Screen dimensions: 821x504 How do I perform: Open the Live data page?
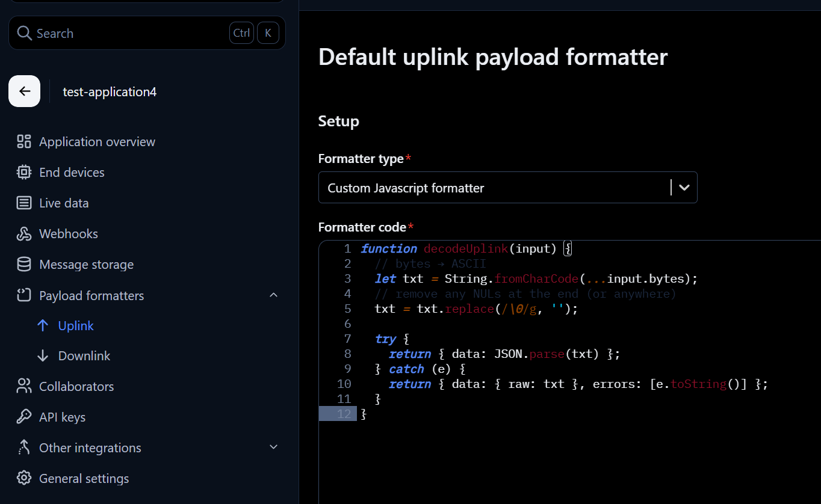pos(64,203)
